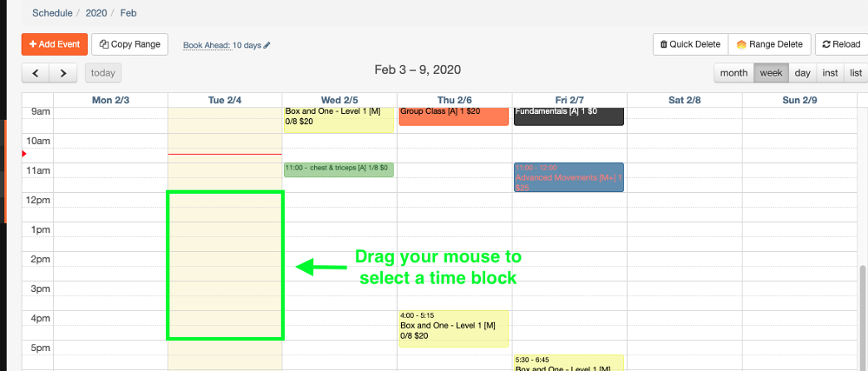868x371 pixels.
Task: Click the Schedule breadcrumb link
Action: [52, 13]
